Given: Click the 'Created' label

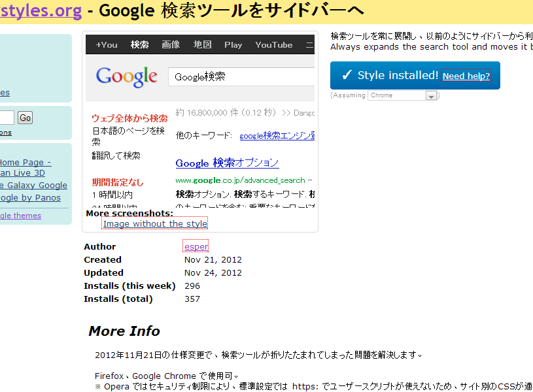Looking at the screenshot, I should 103,259.
